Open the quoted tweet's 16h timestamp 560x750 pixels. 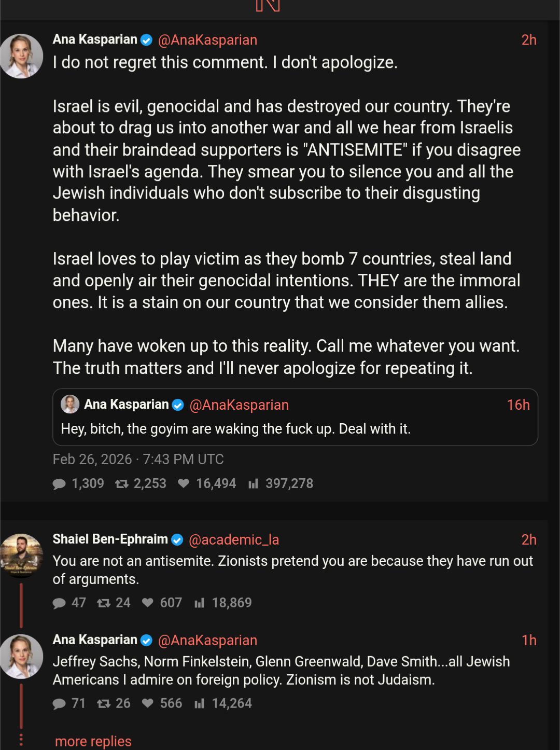pos(518,405)
